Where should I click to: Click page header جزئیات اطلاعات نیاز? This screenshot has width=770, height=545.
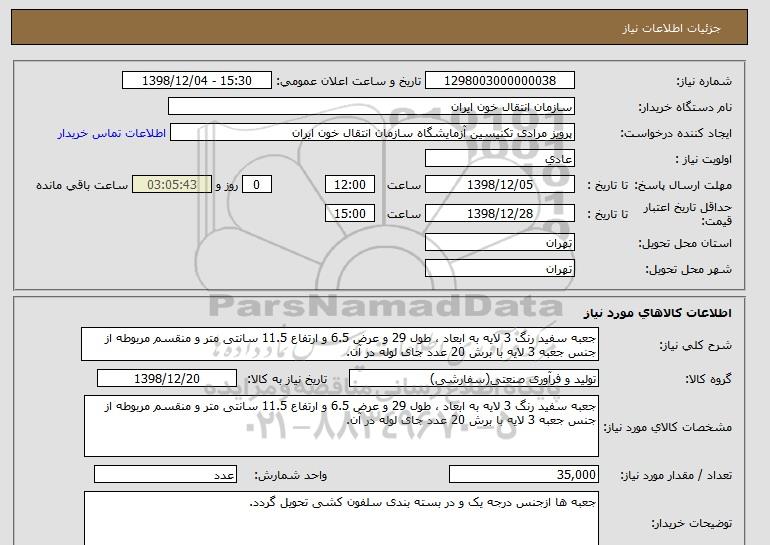point(671,28)
